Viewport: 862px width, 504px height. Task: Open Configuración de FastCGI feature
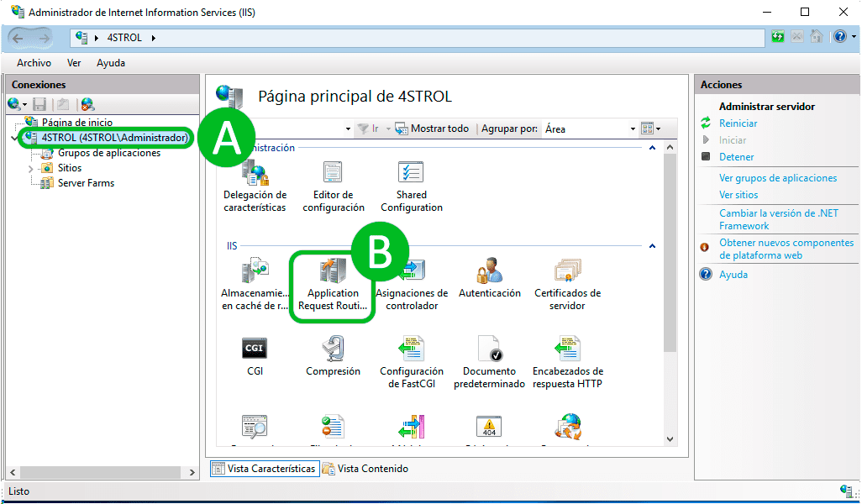click(x=411, y=363)
